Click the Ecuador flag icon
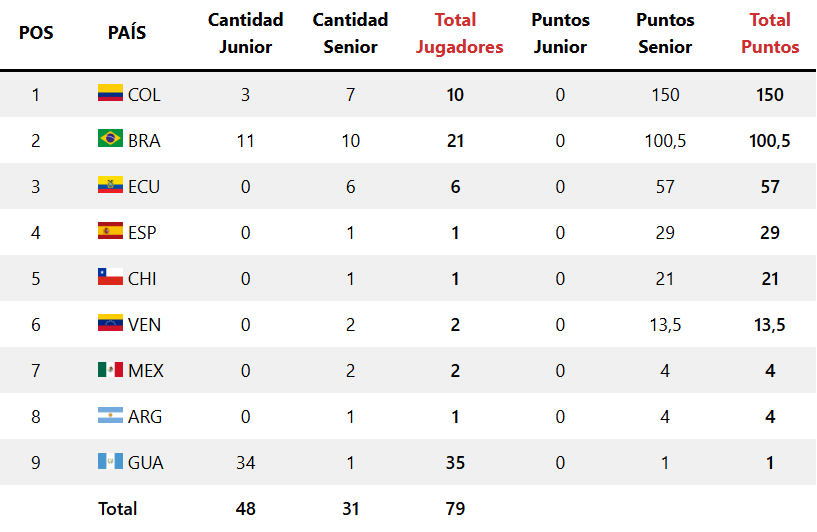 [110, 185]
